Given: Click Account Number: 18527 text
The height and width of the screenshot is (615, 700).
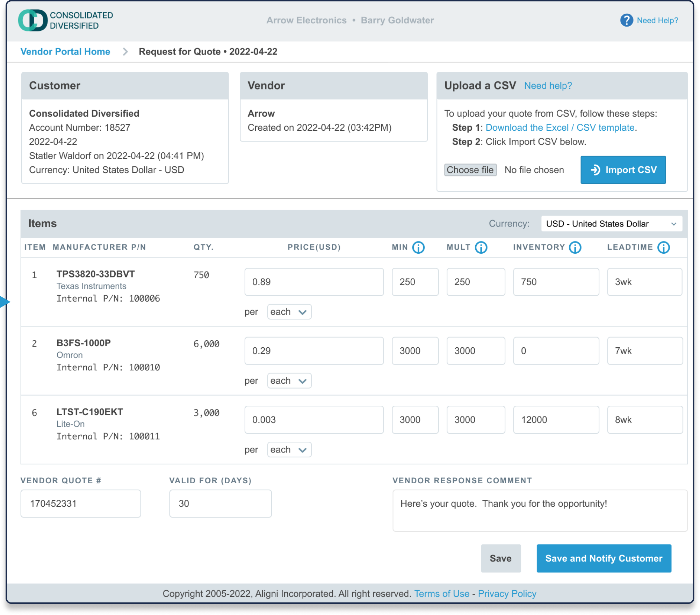Looking at the screenshot, I should (79, 128).
